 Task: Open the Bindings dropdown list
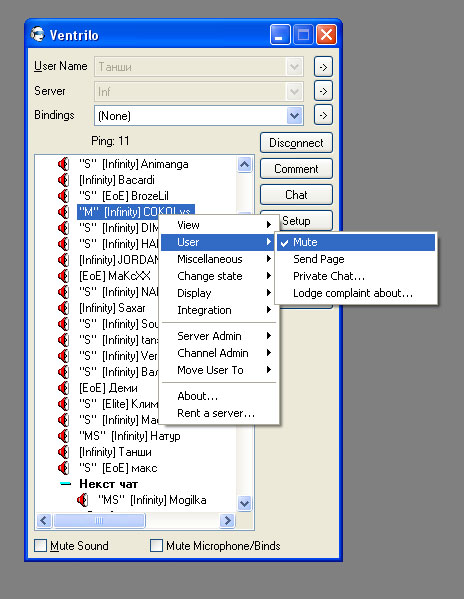point(294,115)
